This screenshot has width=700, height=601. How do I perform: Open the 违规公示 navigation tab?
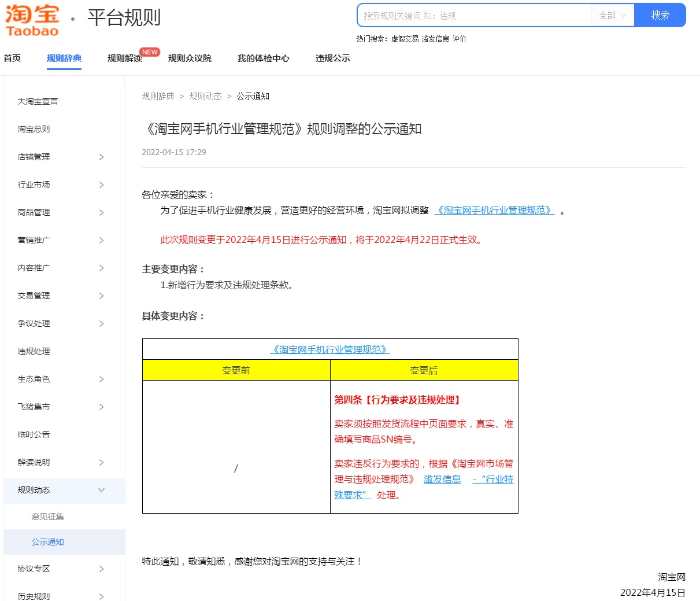pos(333,58)
